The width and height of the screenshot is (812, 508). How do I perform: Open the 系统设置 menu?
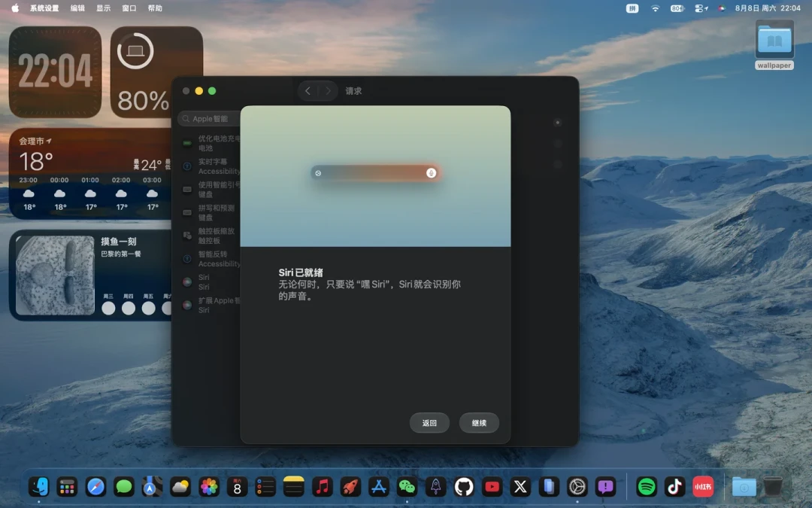(x=44, y=8)
